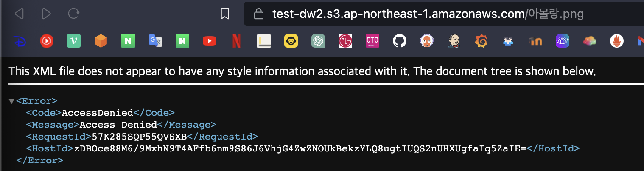View site info via the lock icon

pos(258,14)
